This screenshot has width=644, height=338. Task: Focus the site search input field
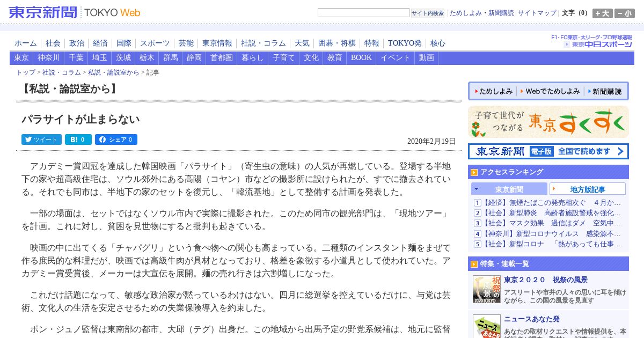click(x=363, y=13)
